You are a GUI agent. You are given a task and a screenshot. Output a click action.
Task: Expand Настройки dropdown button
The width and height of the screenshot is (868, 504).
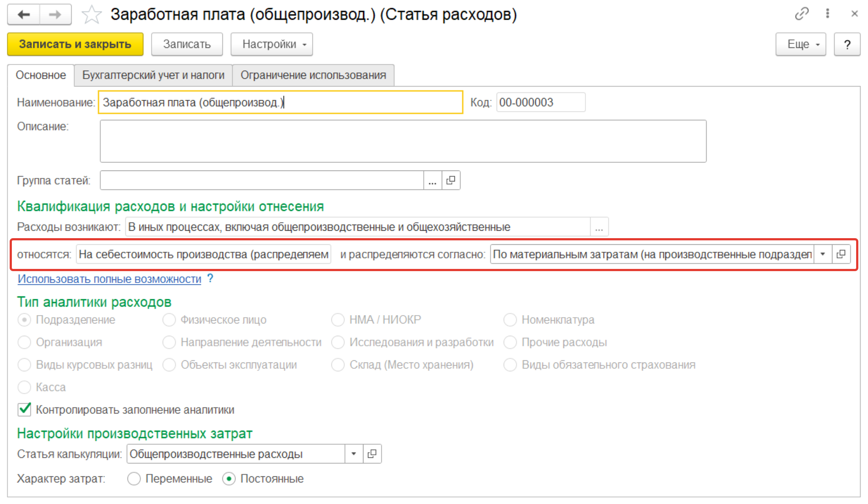pos(272,44)
